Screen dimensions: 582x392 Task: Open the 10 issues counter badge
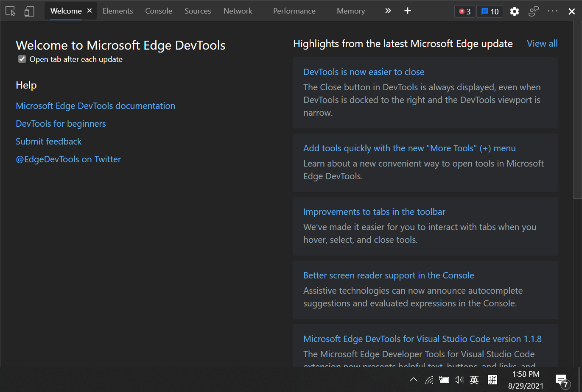pos(490,11)
